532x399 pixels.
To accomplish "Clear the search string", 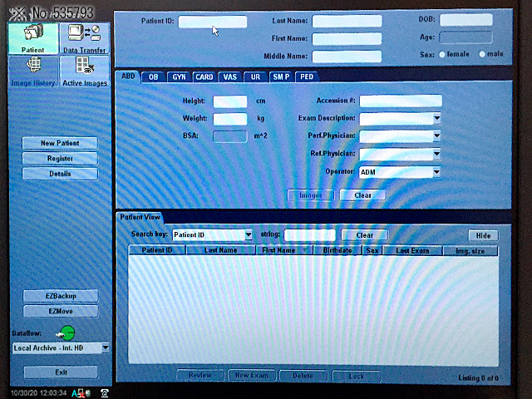I will click(365, 235).
